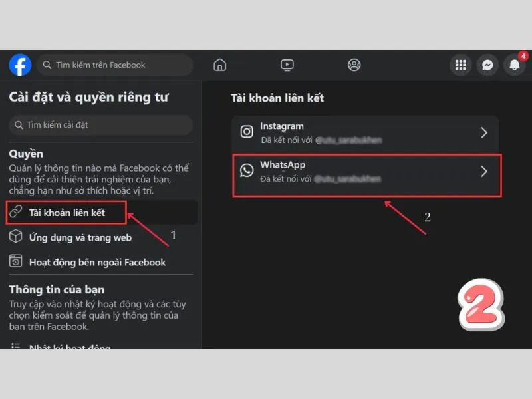Click the Quyền section heading
The height and width of the screenshot is (399, 532).
(26, 154)
